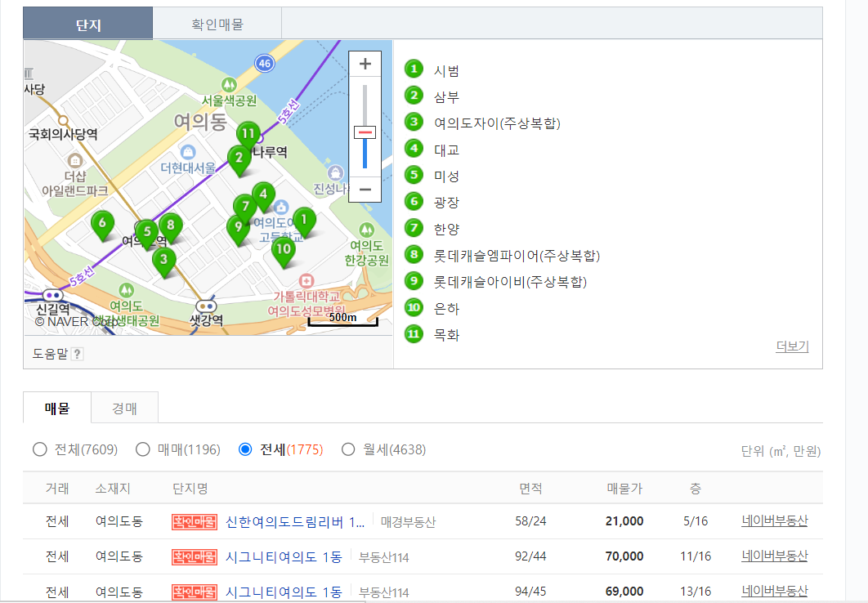The image size is (868, 603).
Task: Click legend badge 10 next to 은하
Action: click(x=414, y=307)
